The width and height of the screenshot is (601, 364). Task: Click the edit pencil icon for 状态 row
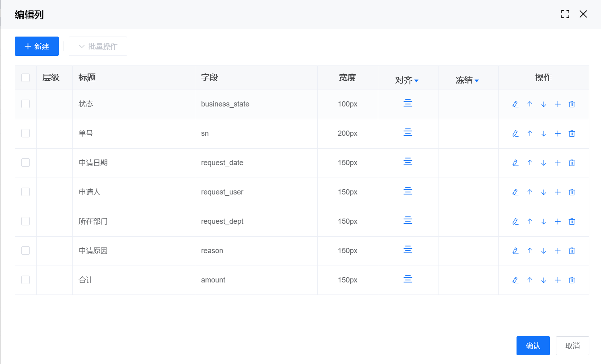coord(515,104)
